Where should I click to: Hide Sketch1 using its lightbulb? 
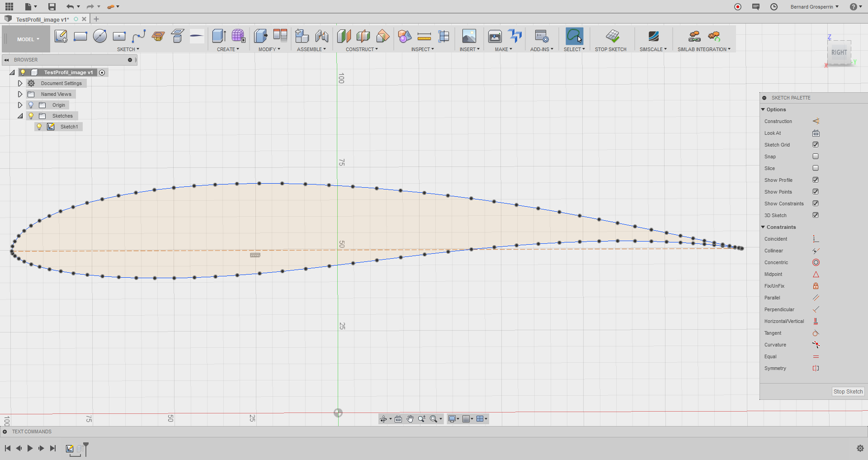(39, 127)
